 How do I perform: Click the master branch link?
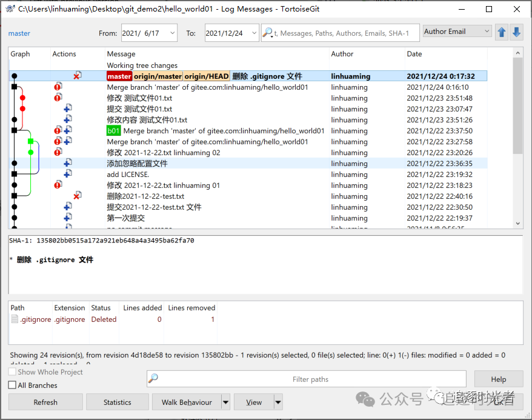19,33
